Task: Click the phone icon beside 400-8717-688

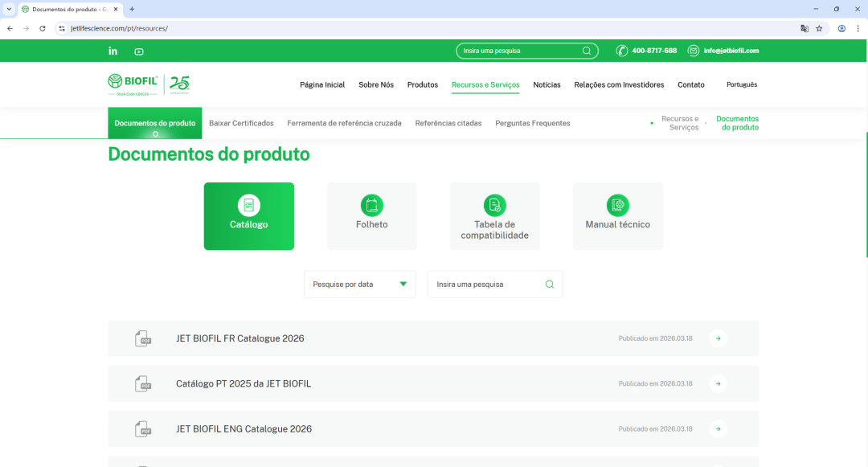Action: [621, 51]
